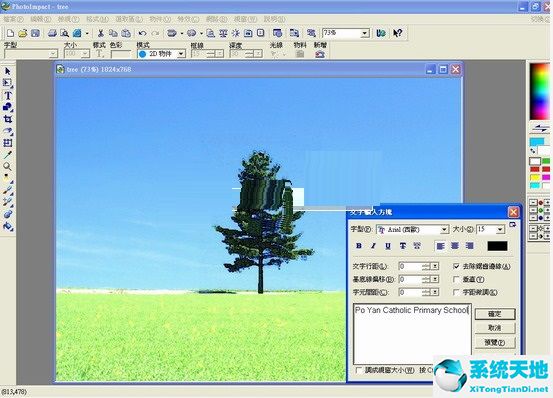Click the Italic I icon in text dialog
The height and width of the screenshot is (398, 553).
[x=373, y=246]
